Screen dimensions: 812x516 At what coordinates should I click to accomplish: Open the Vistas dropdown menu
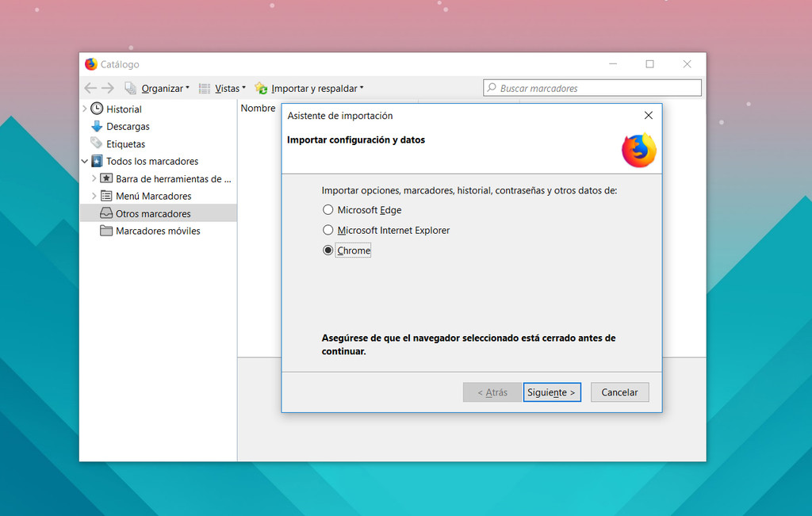231,89
